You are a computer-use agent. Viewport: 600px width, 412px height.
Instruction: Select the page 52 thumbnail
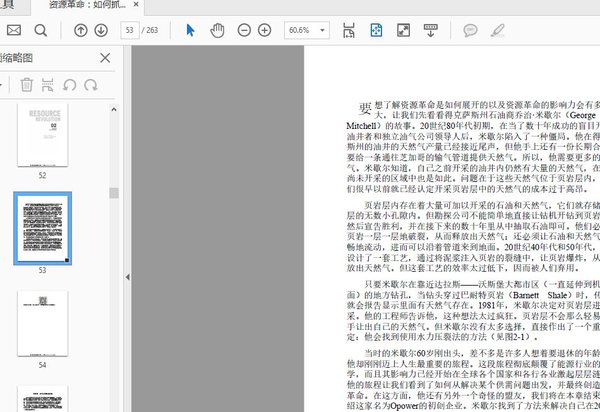pos(42,136)
